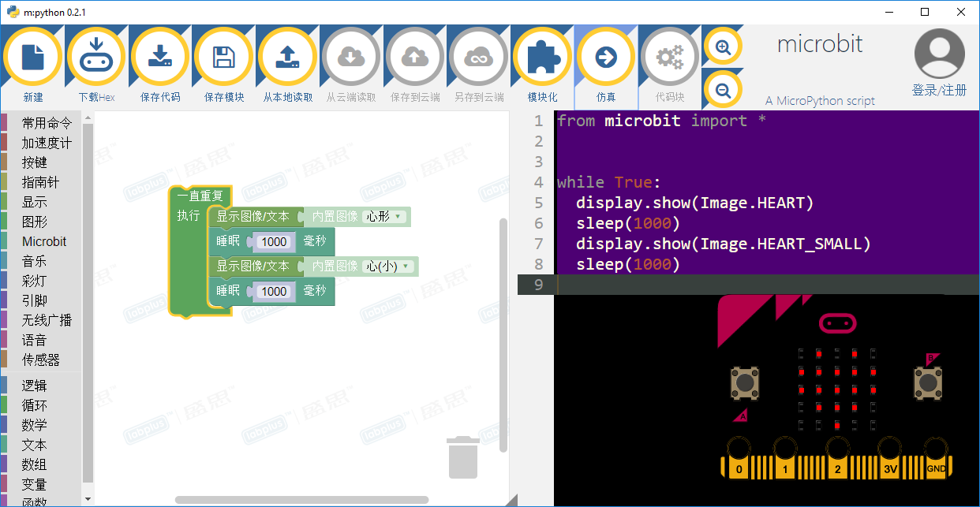Click the first 显示图像/文本 block

[x=254, y=217]
